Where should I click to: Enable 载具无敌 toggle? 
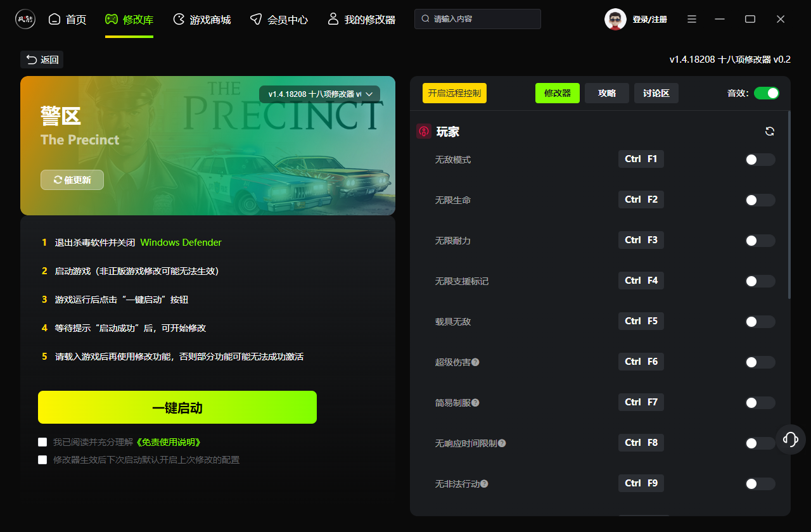[760, 322]
